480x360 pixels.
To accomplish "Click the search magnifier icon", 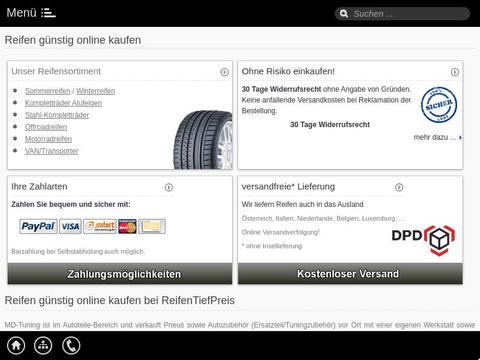I will tap(344, 14).
